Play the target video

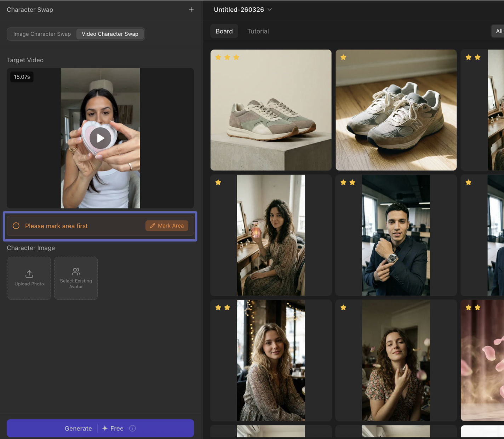click(x=100, y=138)
